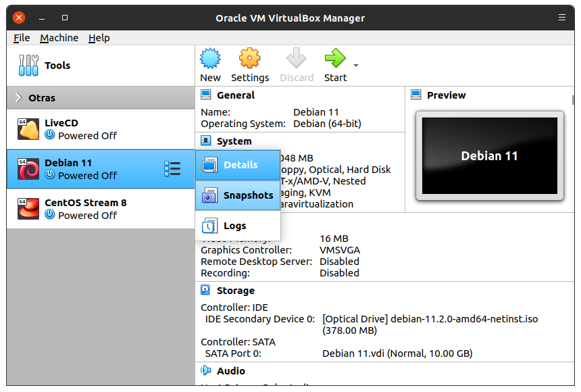Image resolution: width=581 pixels, height=392 pixels.
Task: Click the General section header
Action: point(235,95)
